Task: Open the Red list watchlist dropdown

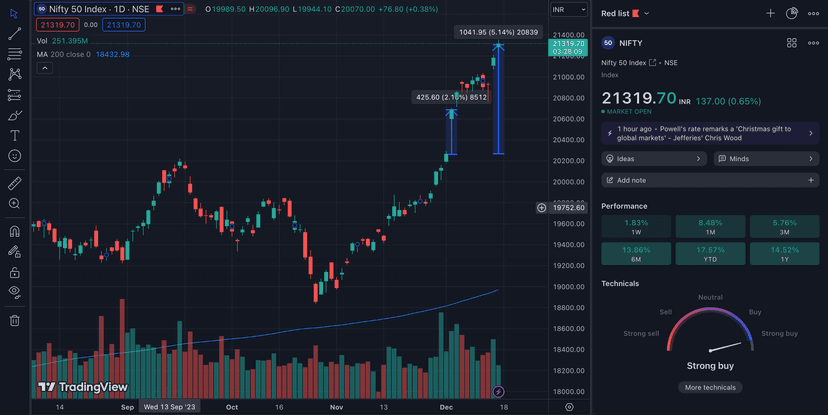Action: (x=625, y=14)
